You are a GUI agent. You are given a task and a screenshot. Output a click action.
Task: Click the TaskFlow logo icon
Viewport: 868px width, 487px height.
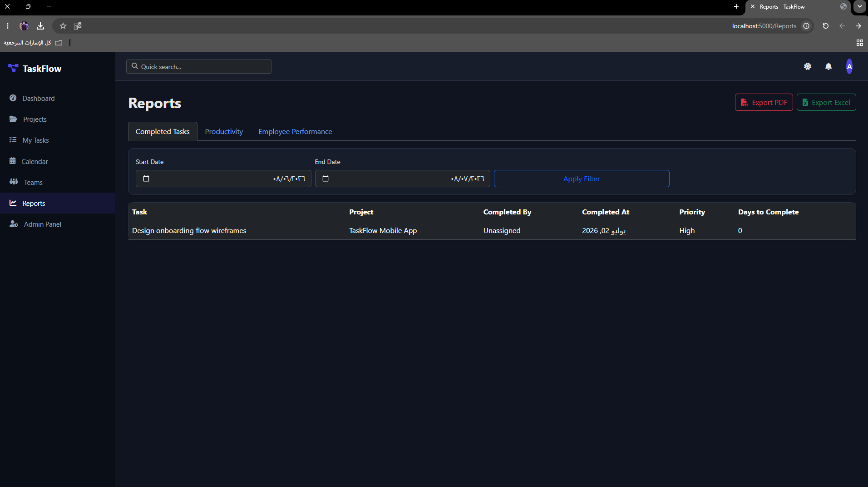pos(13,68)
